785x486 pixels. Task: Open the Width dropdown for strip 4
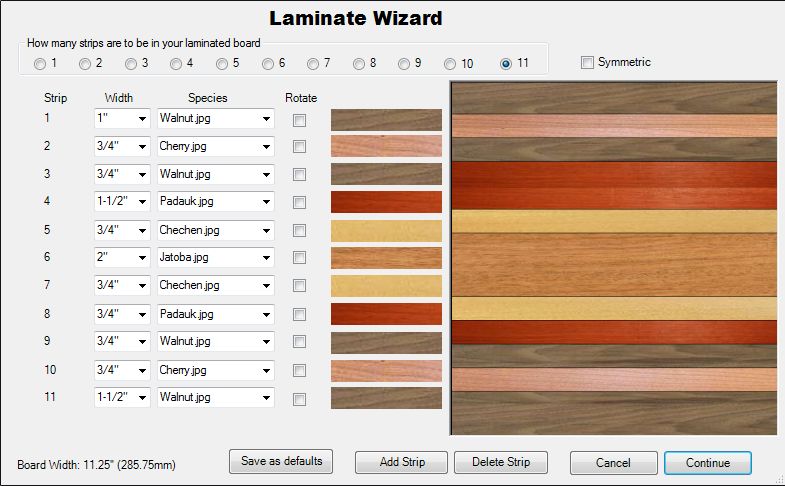tap(141, 202)
